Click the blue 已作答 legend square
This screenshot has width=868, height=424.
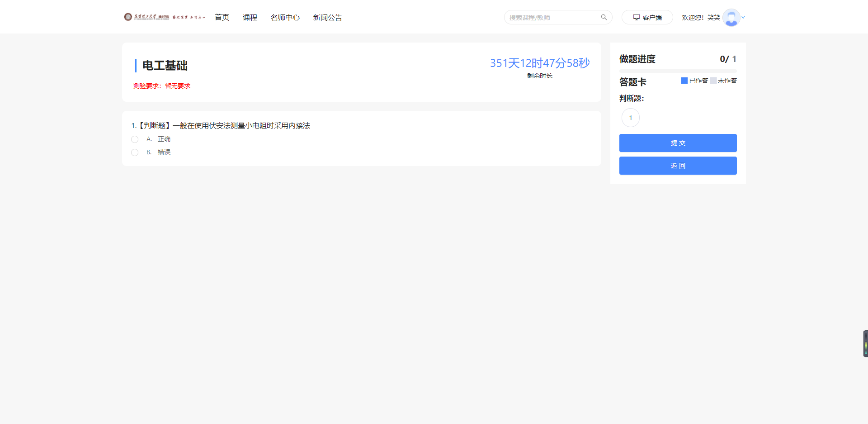pyautogui.click(x=684, y=80)
